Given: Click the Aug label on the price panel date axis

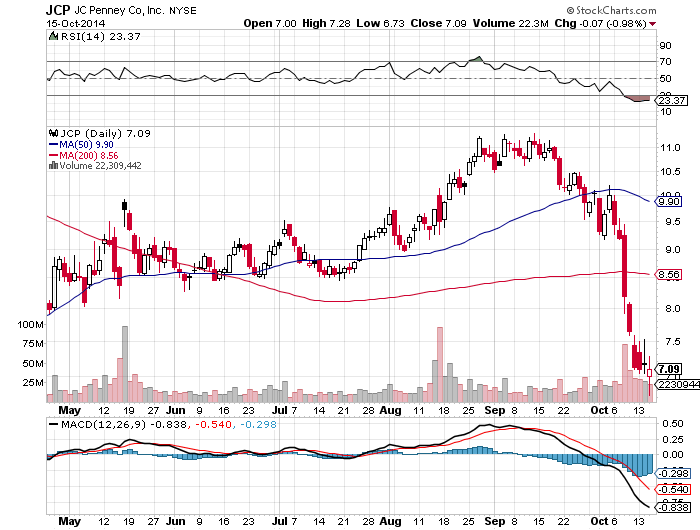Looking at the screenshot, I should [391, 410].
